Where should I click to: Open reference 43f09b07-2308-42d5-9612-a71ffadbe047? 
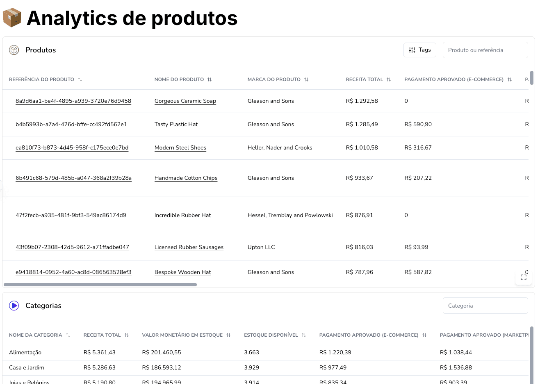click(x=73, y=247)
